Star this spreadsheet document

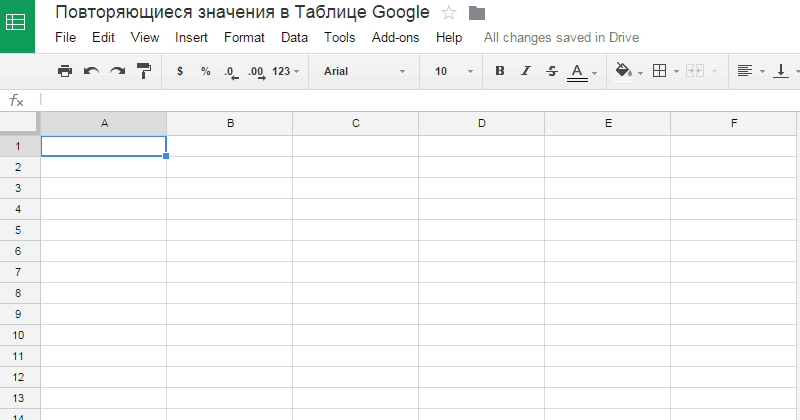449,13
